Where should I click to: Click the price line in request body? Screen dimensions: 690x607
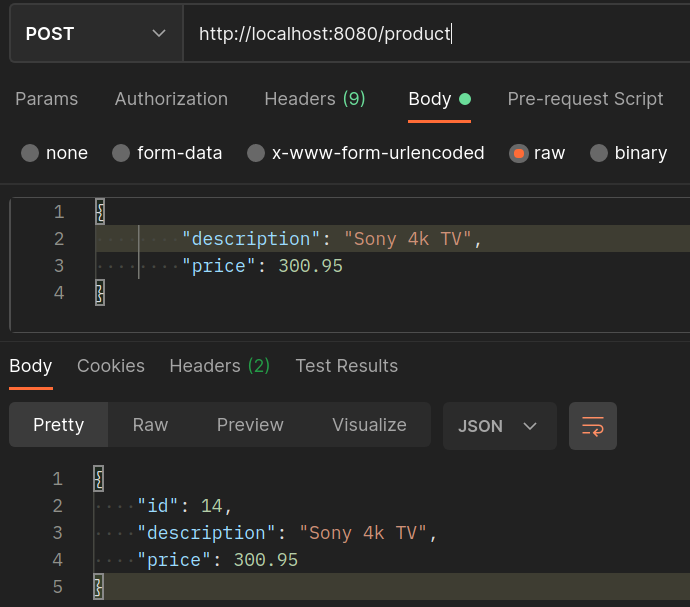click(x=262, y=266)
